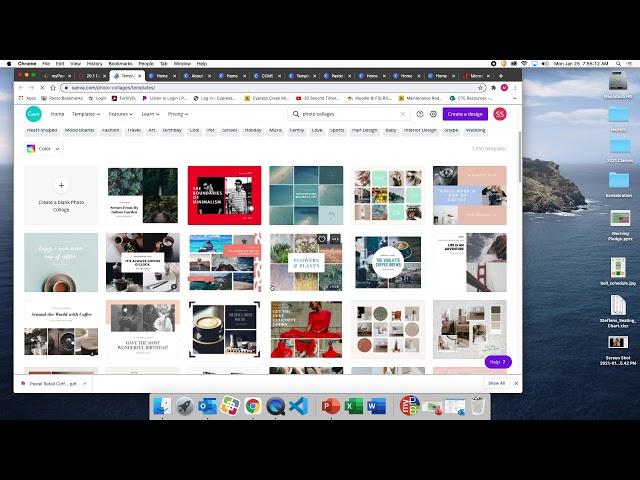Switch to the Pastel browser tab
The width and height of the screenshot is (640, 480).
click(337, 76)
